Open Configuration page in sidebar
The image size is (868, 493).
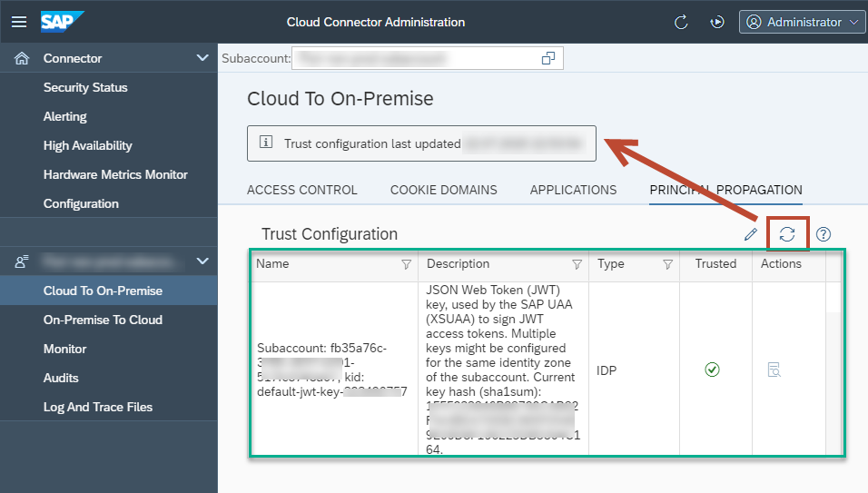click(81, 203)
